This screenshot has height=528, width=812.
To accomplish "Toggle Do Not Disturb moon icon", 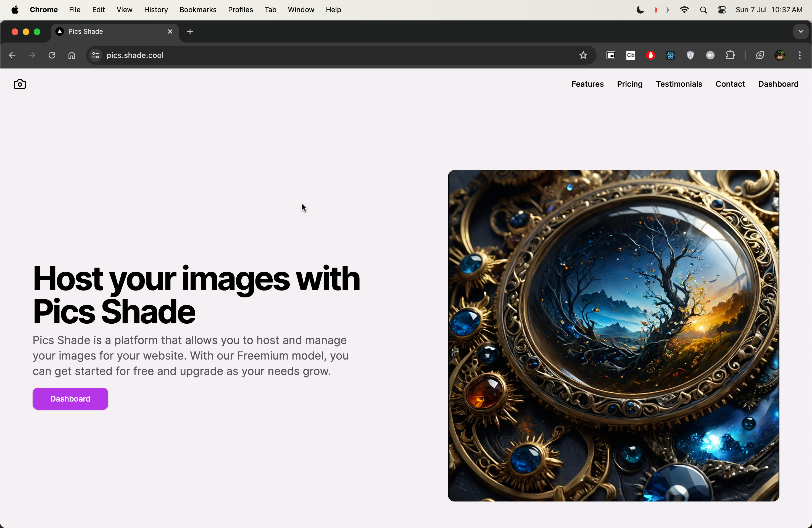I will tap(640, 10).
